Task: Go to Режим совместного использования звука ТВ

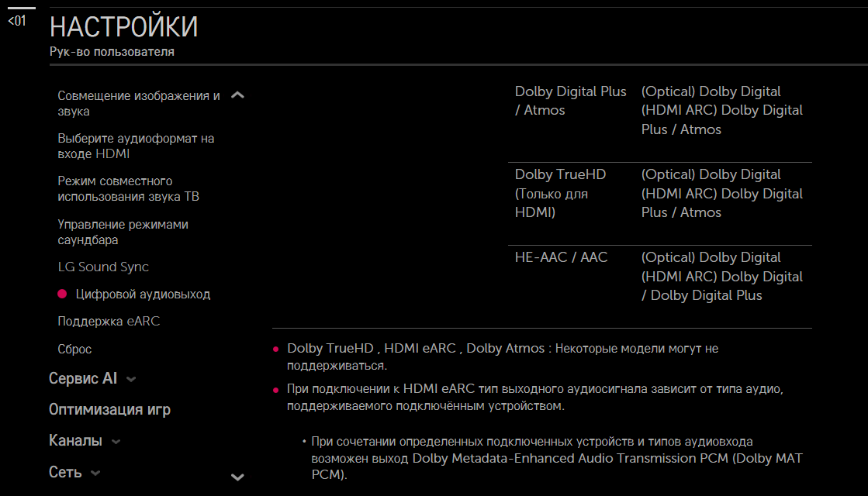Action: click(128, 188)
